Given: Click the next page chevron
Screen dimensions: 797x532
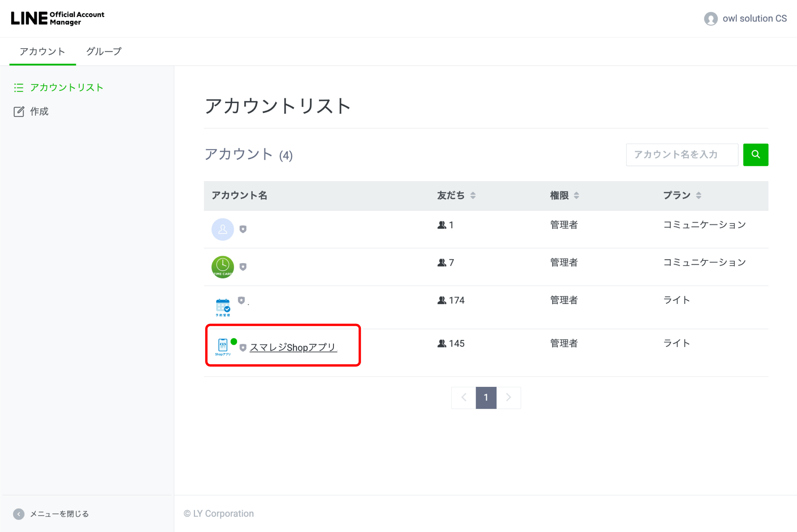Looking at the screenshot, I should pos(508,397).
